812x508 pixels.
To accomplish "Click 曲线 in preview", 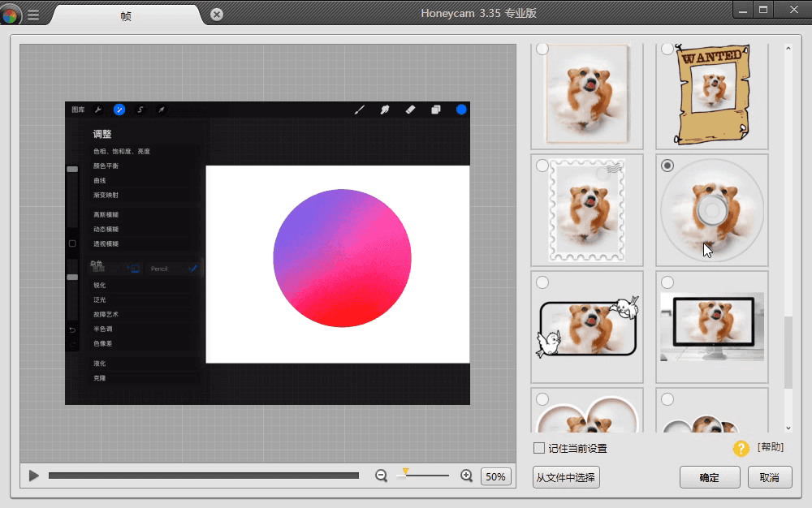I will point(99,180).
